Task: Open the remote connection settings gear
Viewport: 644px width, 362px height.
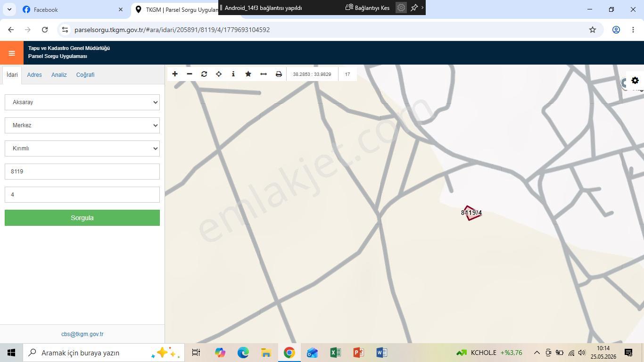Action: point(401,8)
